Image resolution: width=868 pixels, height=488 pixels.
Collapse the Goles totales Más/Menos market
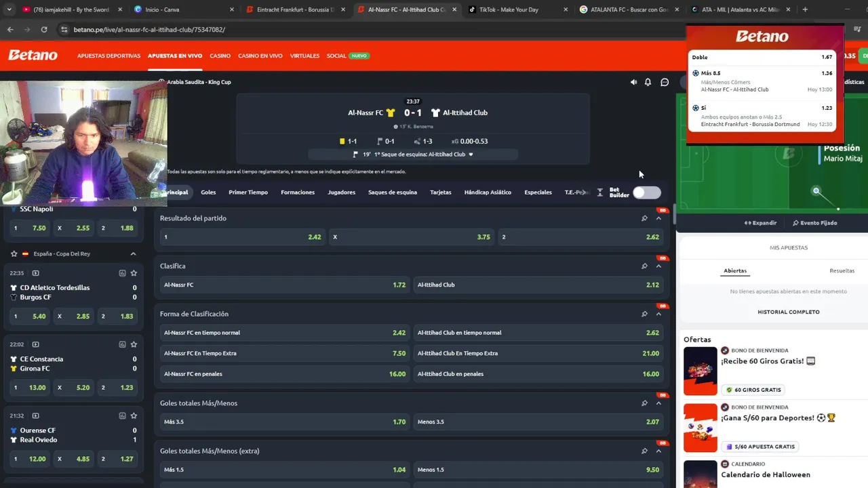click(x=658, y=403)
